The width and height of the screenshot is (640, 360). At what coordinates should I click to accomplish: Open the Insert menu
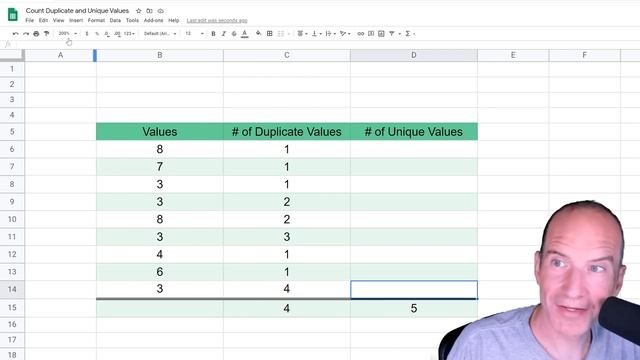[x=76, y=20]
